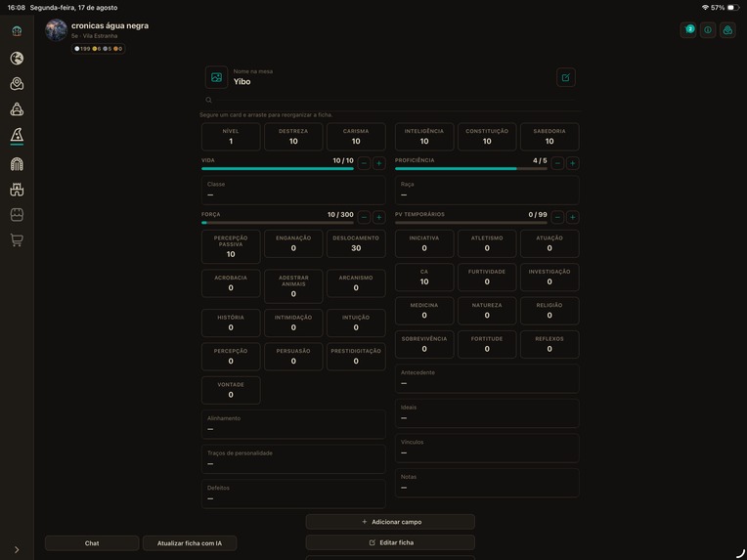Increase Proficiência with plus button
The height and width of the screenshot is (560, 747).
[x=573, y=163]
